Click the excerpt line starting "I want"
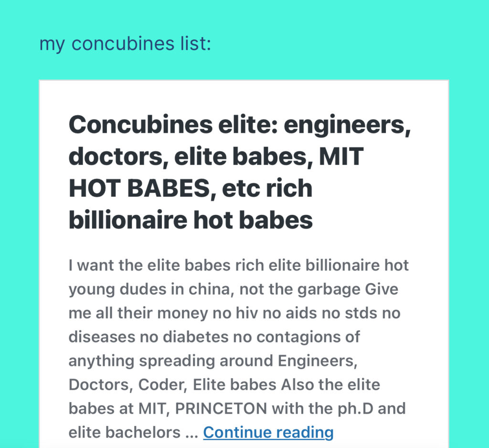 coord(238,266)
